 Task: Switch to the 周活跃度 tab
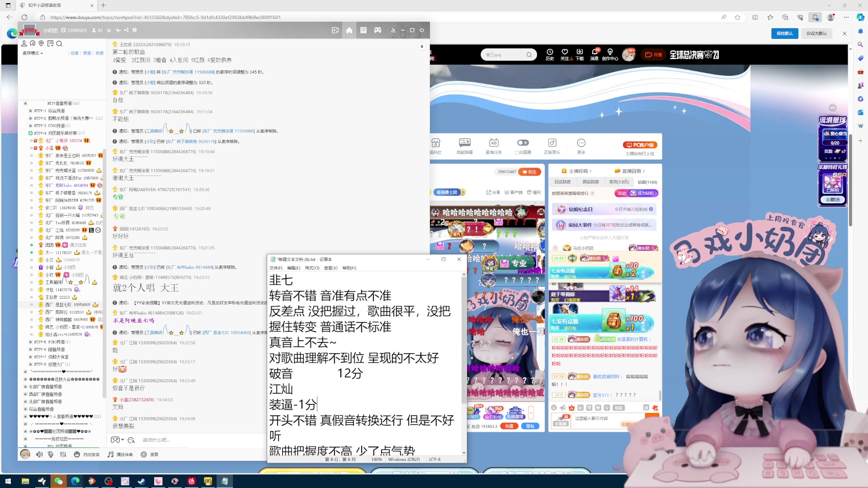click(x=591, y=182)
